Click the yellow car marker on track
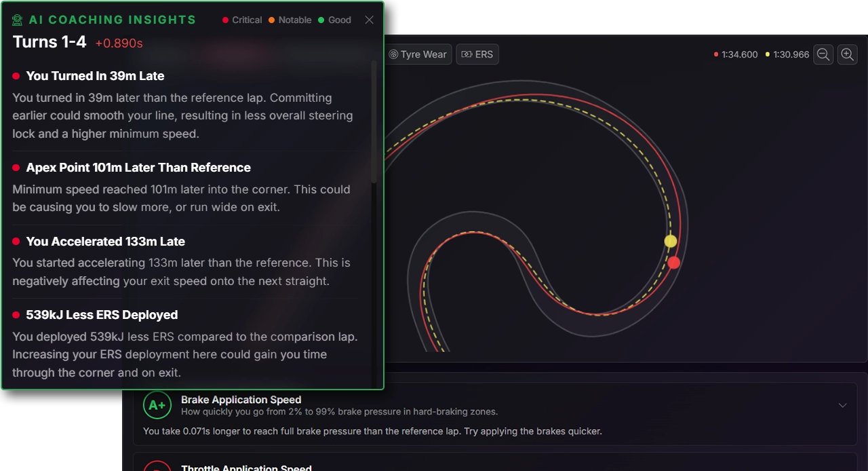Image resolution: width=868 pixels, height=471 pixels. (671, 241)
